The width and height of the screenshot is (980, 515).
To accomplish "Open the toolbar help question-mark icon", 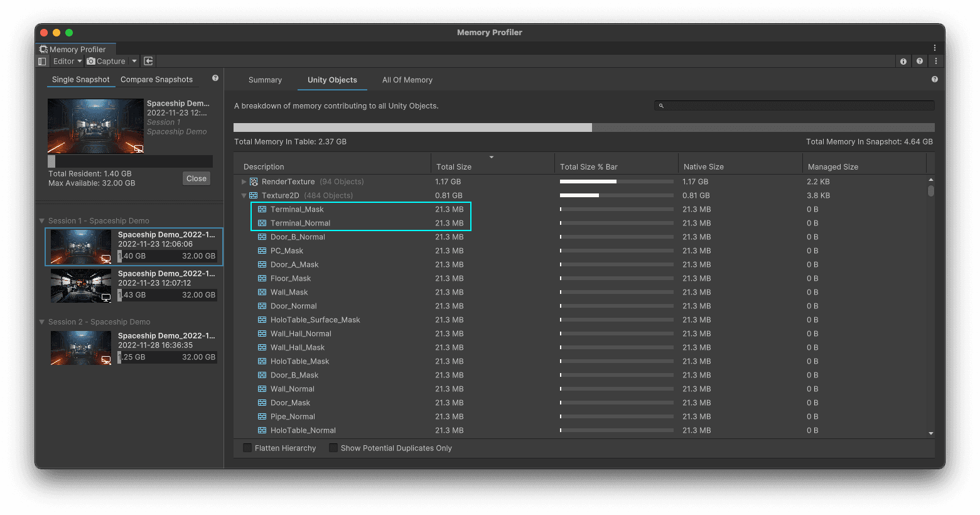I will [x=920, y=62].
